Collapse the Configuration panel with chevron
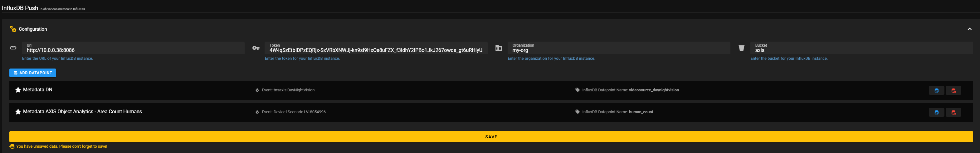 (x=969, y=29)
